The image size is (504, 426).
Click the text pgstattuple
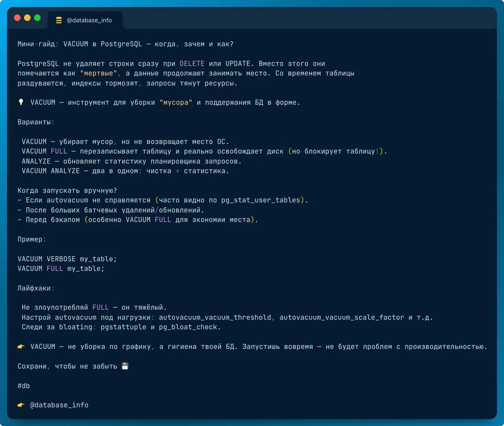123,327
